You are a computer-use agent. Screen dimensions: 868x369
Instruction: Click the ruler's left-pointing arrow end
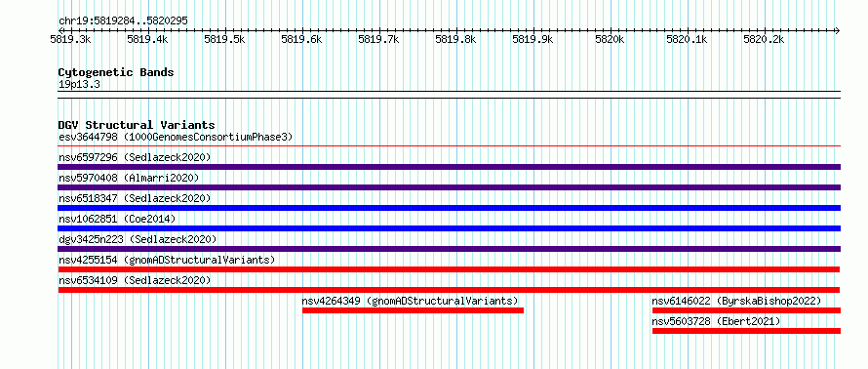click(61, 30)
